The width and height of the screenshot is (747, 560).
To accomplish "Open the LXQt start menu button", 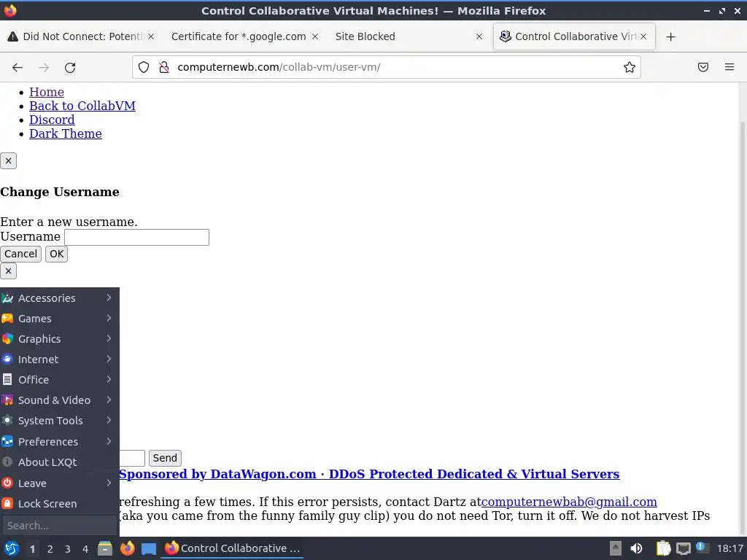I will click(12, 548).
